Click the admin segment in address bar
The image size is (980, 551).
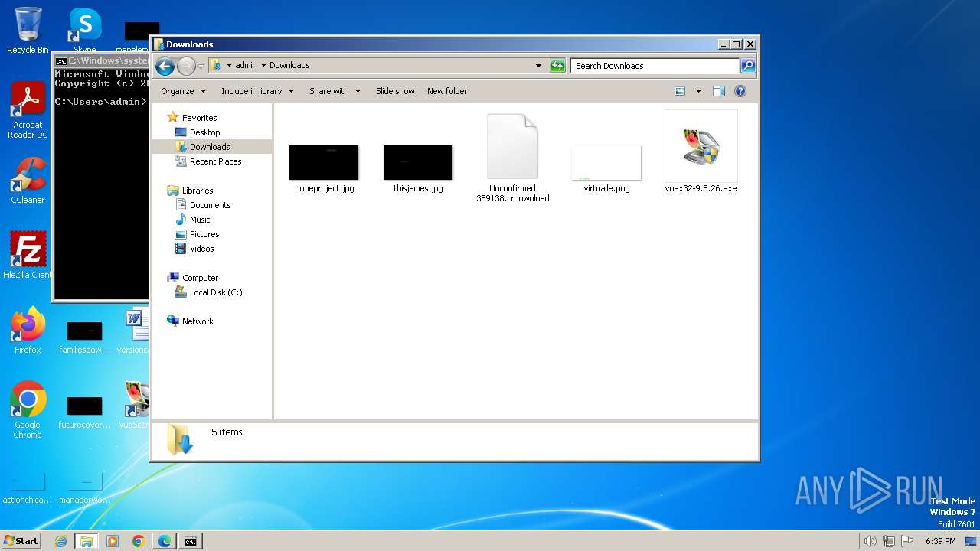(246, 66)
